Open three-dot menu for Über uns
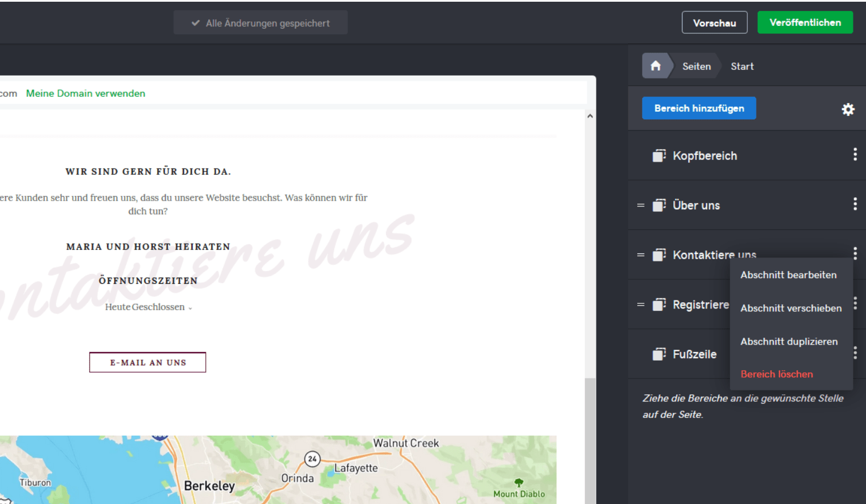The width and height of the screenshot is (866, 504). (x=855, y=204)
